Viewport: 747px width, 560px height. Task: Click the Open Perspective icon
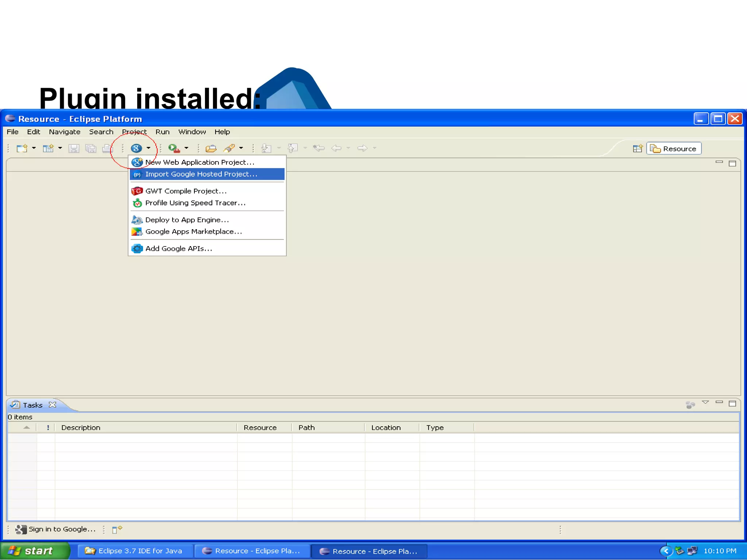[638, 148]
